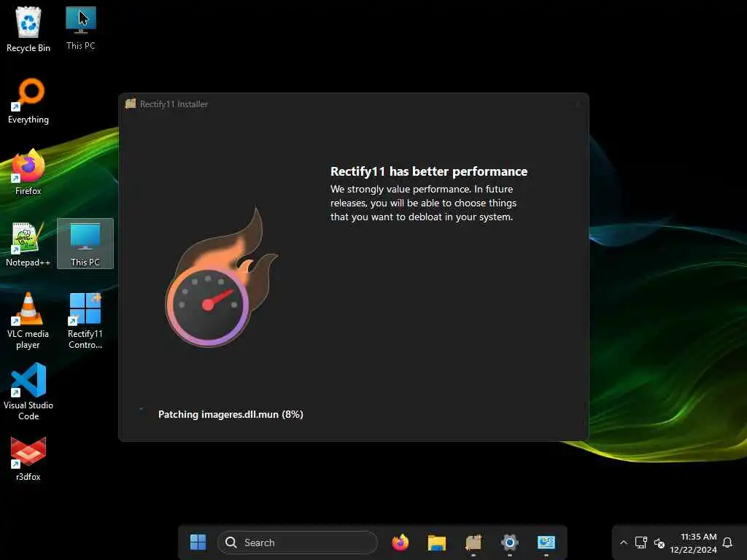The height and width of the screenshot is (560, 747).
Task: Open the gear settings taskbar app
Action: pos(509,542)
